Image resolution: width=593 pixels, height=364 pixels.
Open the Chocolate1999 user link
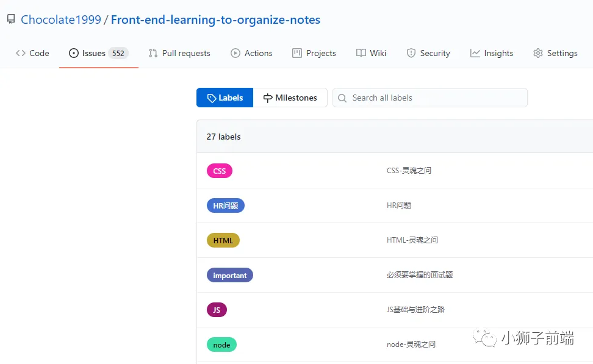[61, 20]
